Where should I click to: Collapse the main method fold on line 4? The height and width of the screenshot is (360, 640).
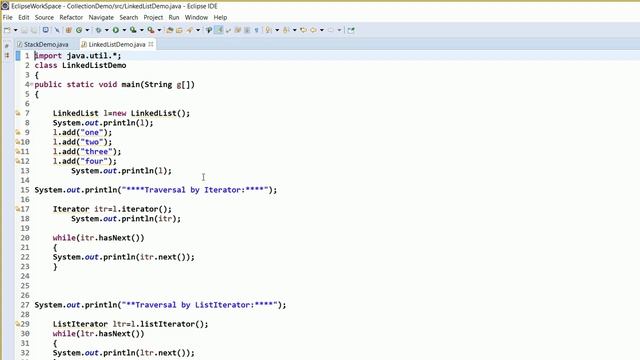click(31, 84)
